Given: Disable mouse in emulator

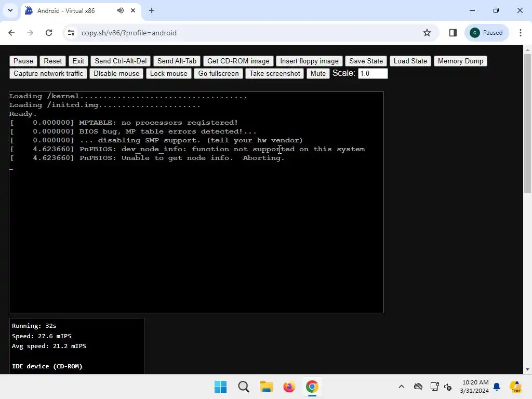Looking at the screenshot, I should tap(116, 74).
